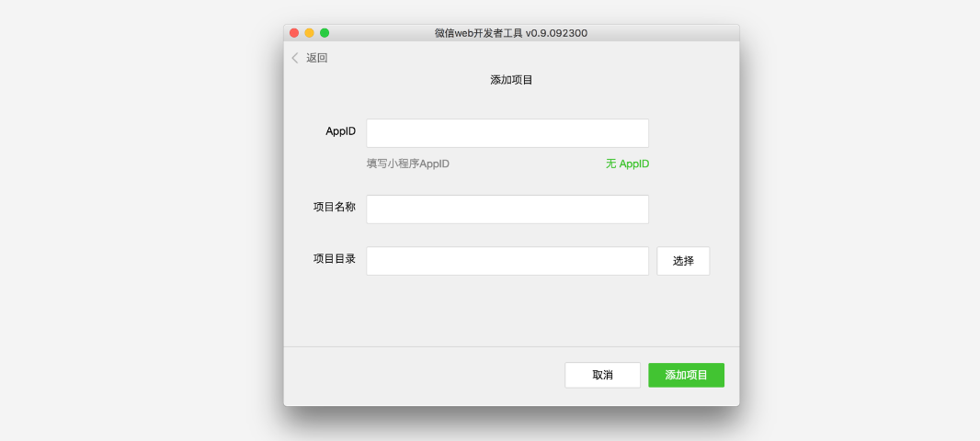
Task: Click the 项目目录 field label
Action: click(x=335, y=258)
